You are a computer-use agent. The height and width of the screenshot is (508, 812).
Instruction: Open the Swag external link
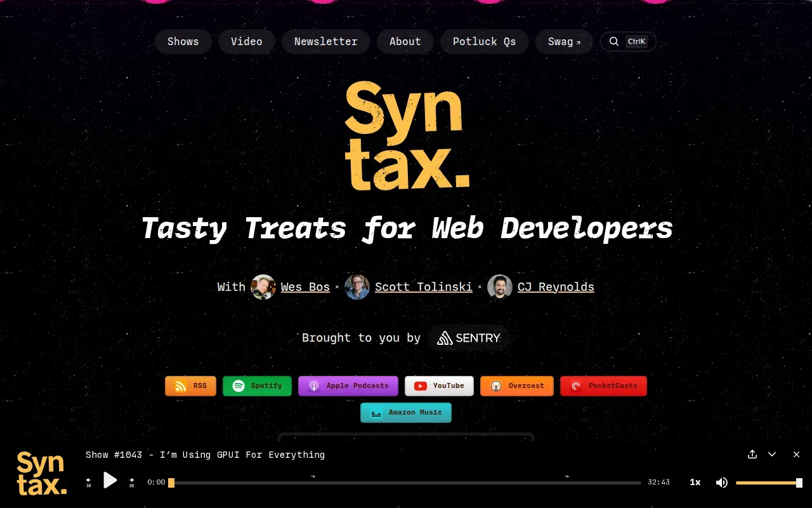coord(564,42)
